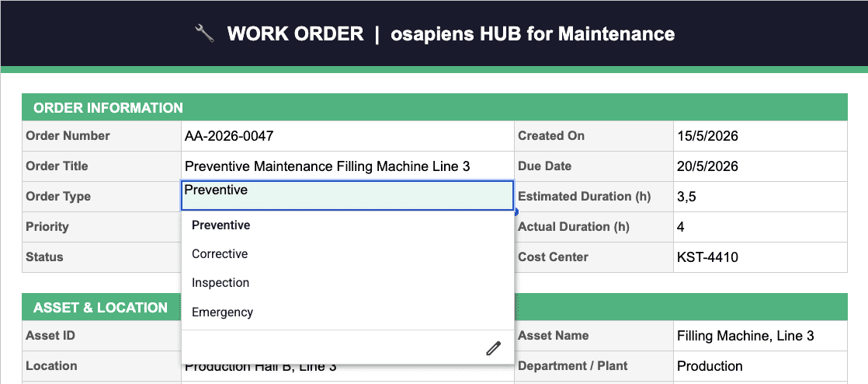Click Actual Duration (h) label

594,227
